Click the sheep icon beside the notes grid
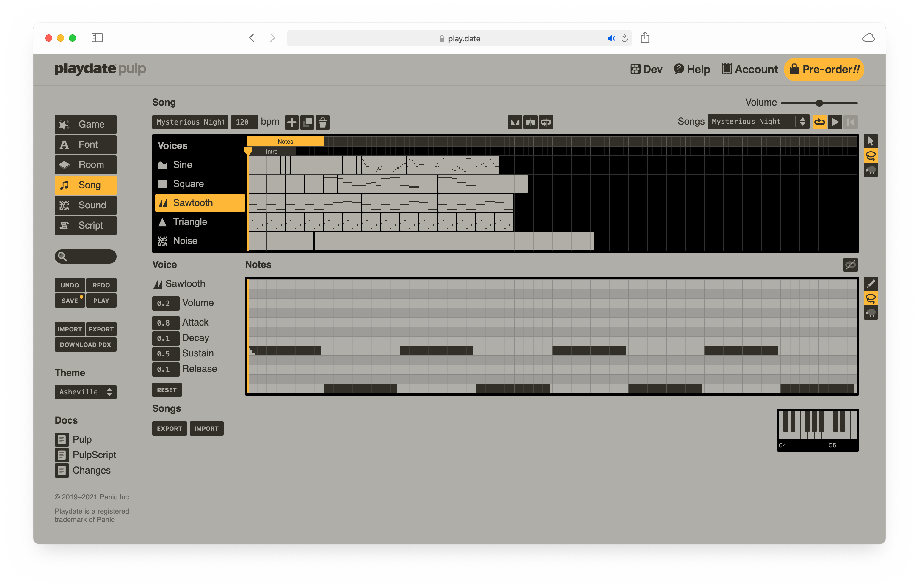 click(x=871, y=313)
